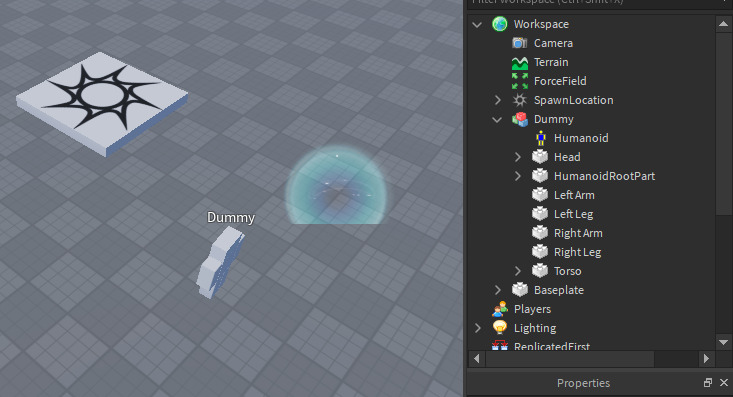Click the Explorer scroll down arrow
733x397 pixels.
pos(723,342)
